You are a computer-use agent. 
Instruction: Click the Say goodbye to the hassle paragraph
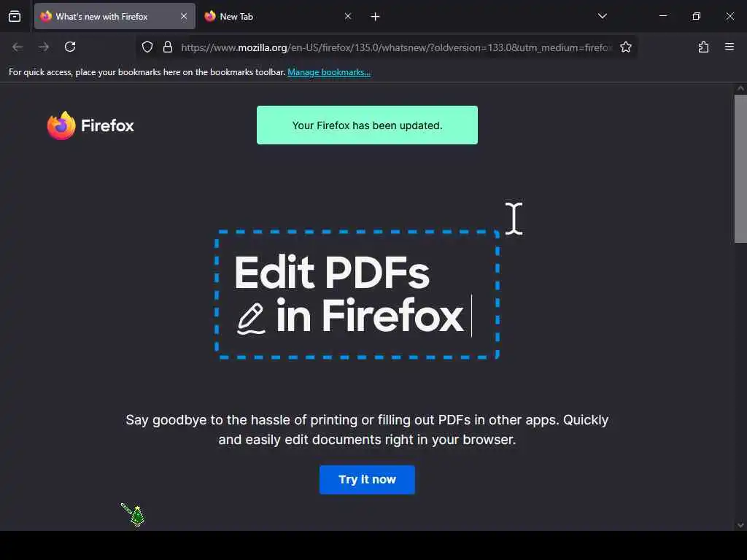(367, 429)
